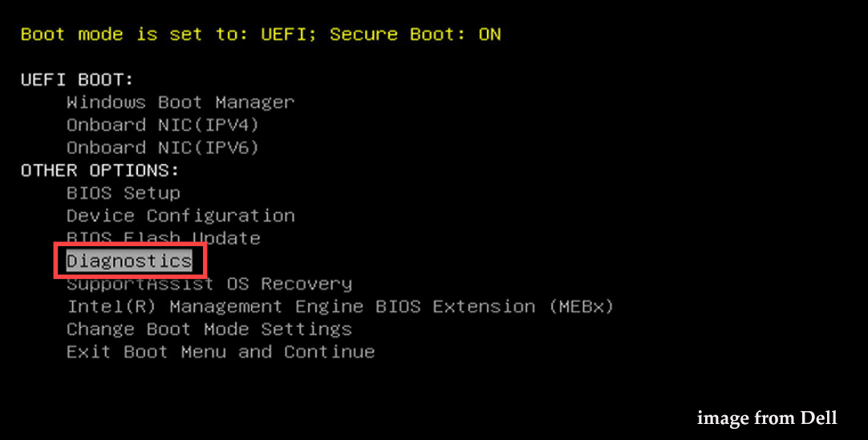The height and width of the screenshot is (440, 868).
Task: Click the ON value after Secure Boot
Action: [x=489, y=34]
